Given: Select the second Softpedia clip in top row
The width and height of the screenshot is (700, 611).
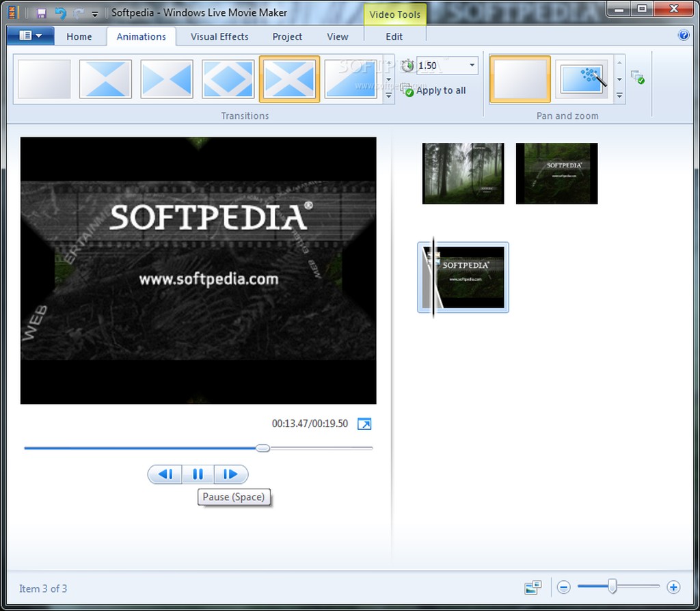Looking at the screenshot, I should pos(556,174).
